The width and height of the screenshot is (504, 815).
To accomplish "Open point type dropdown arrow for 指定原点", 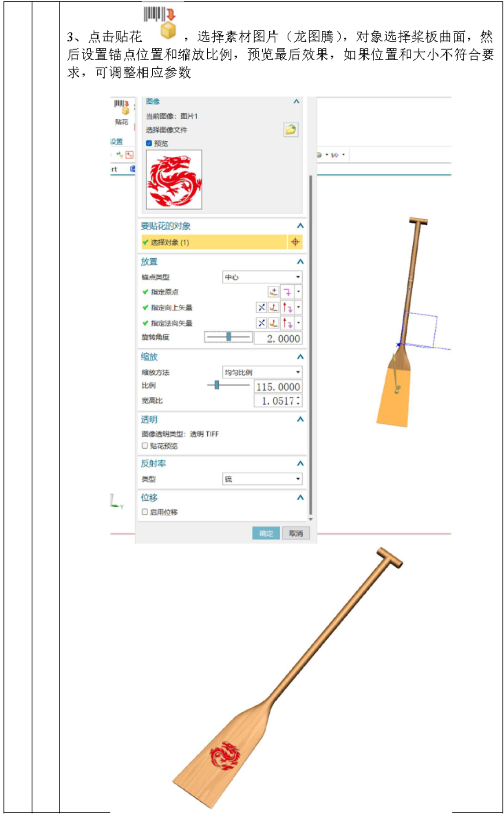I will click(299, 292).
